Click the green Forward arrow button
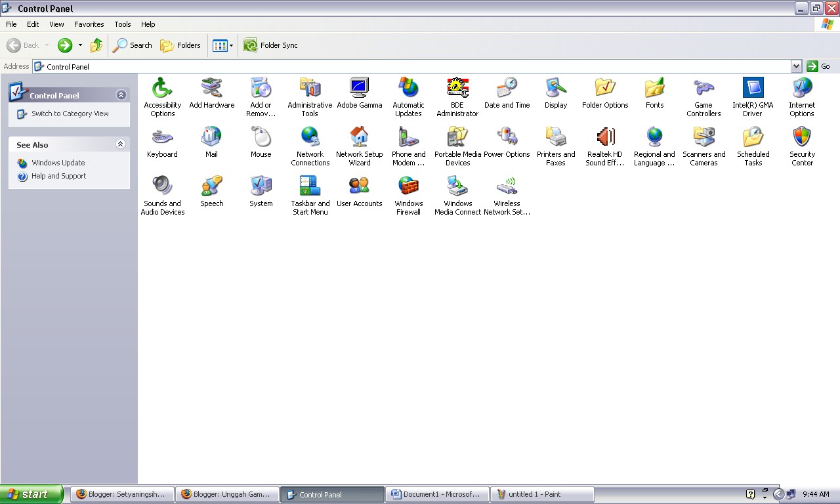This screenshot has height=504, width=840. (x=64, y=45)
